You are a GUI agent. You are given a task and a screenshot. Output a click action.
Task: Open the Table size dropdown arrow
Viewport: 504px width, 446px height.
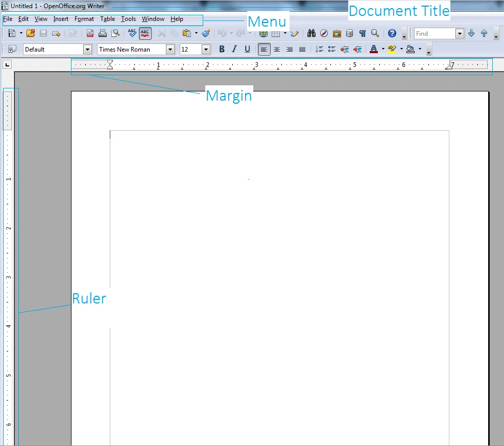click(285, 33)
